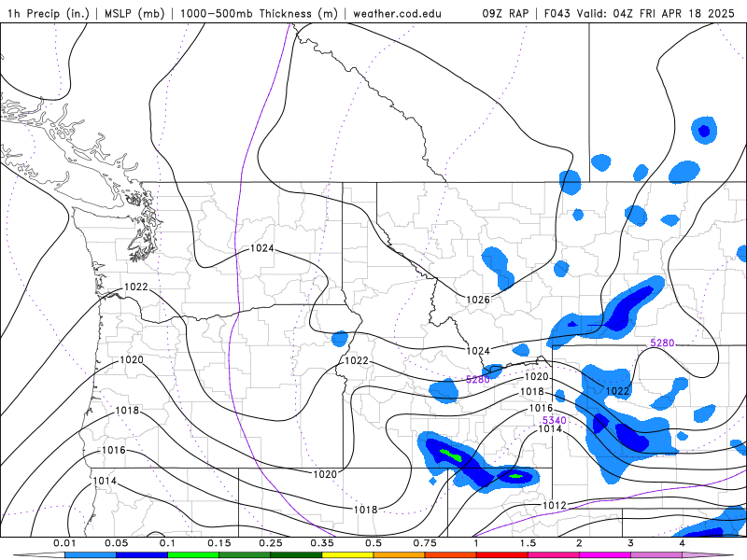Click the purple 5340 thickness label
The width and height of the screenshot is (747, 560).
pos(555,420)
